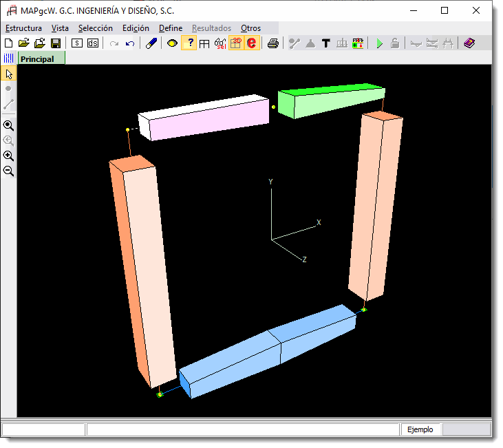Screen dimensions: 503x448
Task: Create a new structure file
Action: (9, 43)
